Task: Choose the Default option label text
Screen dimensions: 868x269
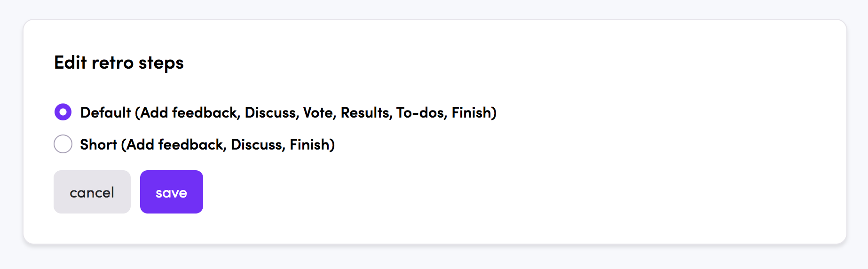Action: (x=288, y=112)
